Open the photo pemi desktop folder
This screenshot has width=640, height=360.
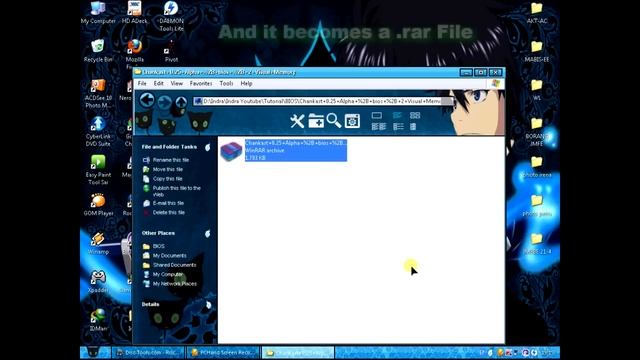537,205
